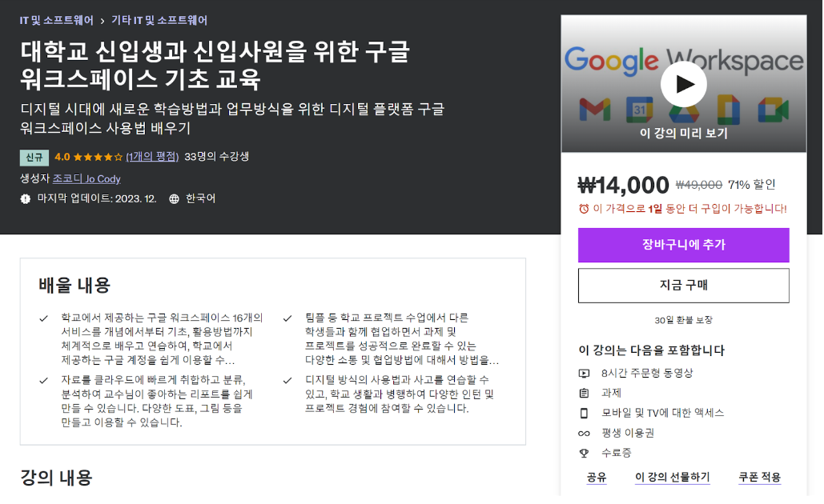Click the 과제 feature text
This screenshot has width=824, height=504.
611,394
